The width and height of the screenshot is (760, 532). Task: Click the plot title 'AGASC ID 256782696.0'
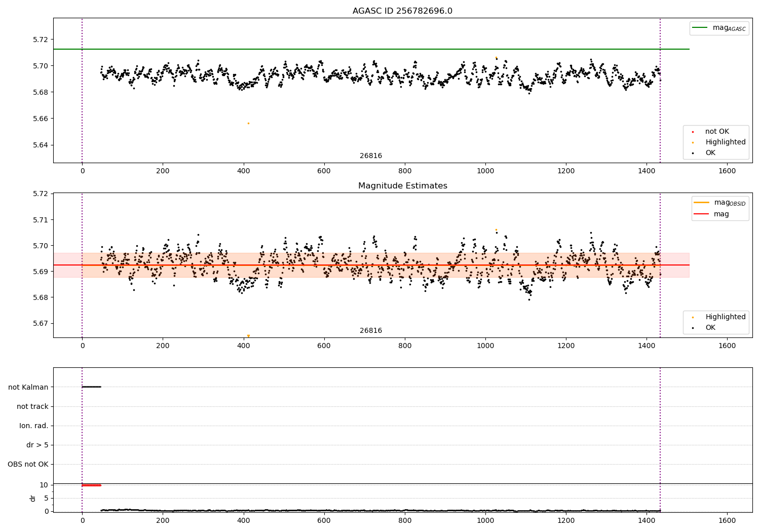(402, 11)
